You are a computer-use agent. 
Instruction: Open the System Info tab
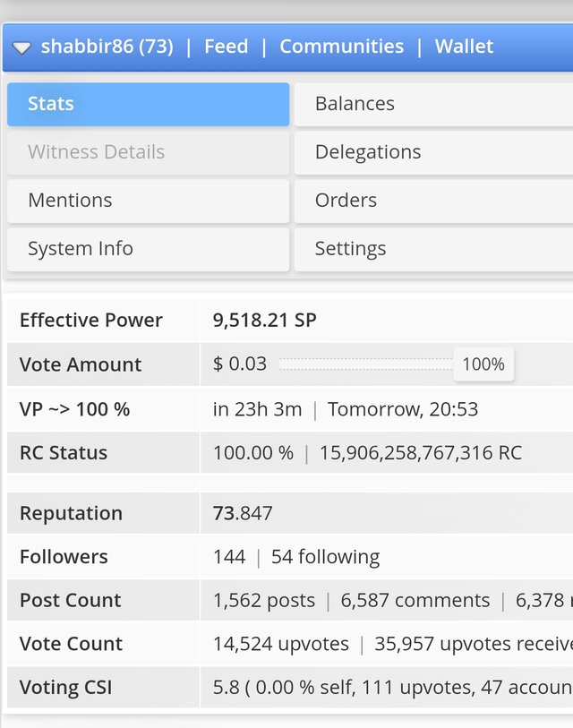(x=148, y=249)
